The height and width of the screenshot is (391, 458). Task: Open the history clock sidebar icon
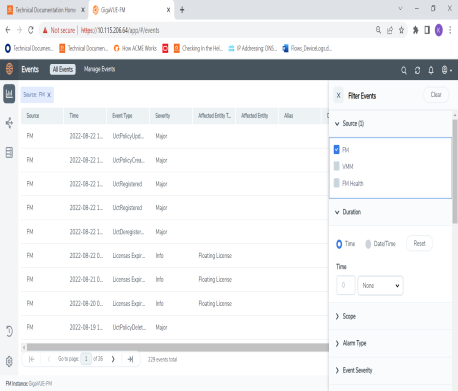point(9,331)
